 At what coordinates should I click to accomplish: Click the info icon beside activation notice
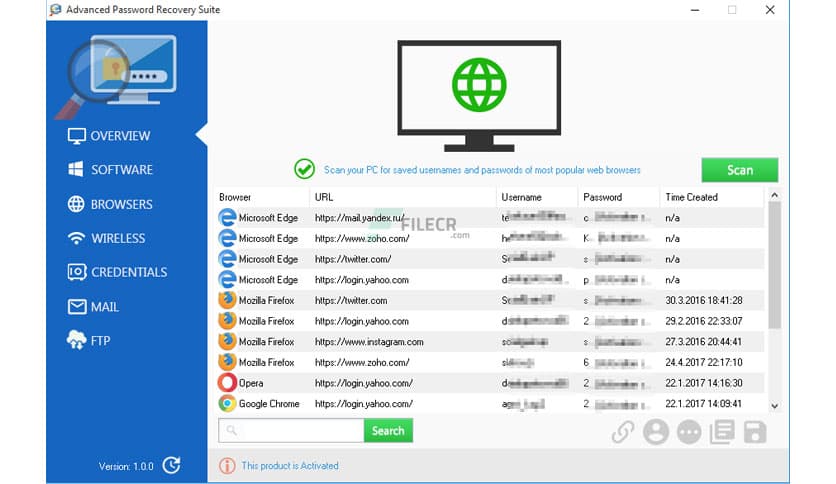[x=227, y=466]
